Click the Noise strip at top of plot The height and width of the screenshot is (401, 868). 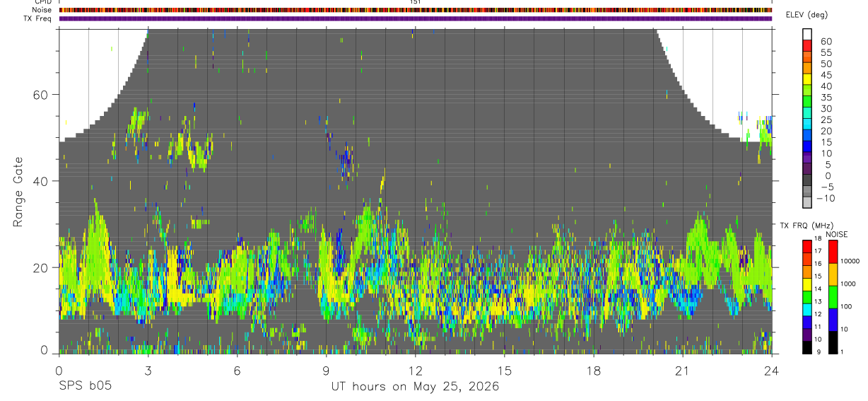tap(416, 10)
